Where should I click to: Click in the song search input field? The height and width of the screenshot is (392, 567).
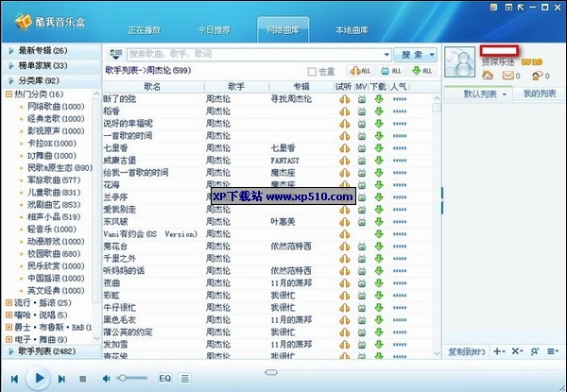(x=255, y=55)
